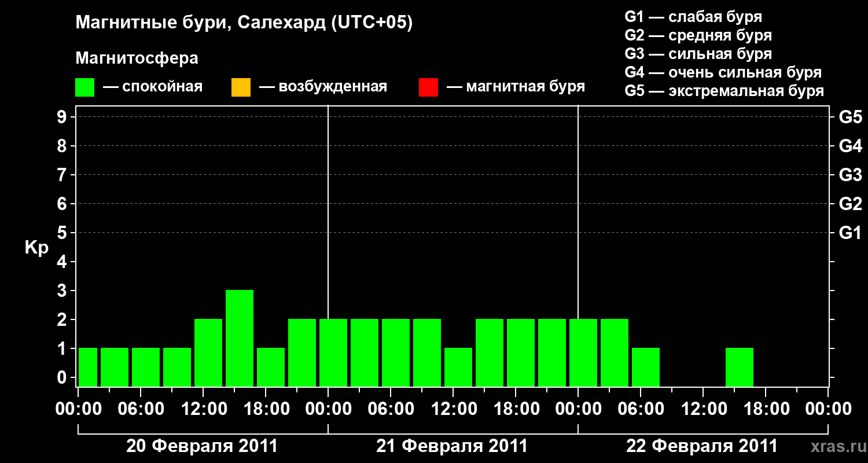Click the "Магнитосфера" heading
The width and height of the screenshot is (868, 463).
137,58
